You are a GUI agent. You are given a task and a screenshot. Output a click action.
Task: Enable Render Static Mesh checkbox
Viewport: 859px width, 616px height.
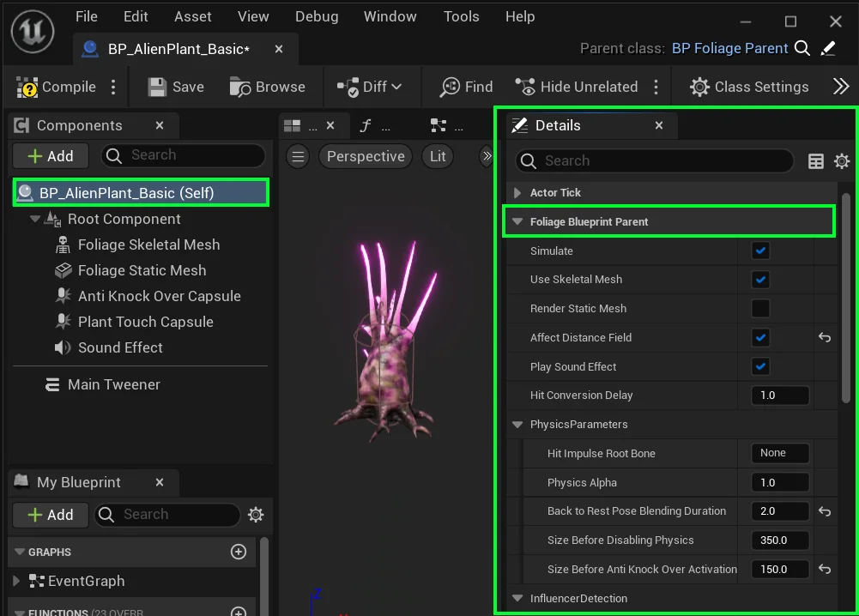[760, 309]
